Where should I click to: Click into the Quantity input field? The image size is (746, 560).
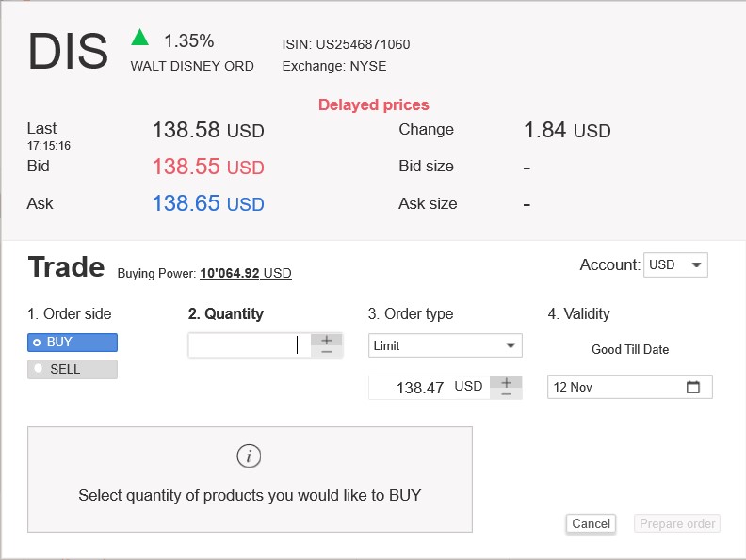coord(250,345)
